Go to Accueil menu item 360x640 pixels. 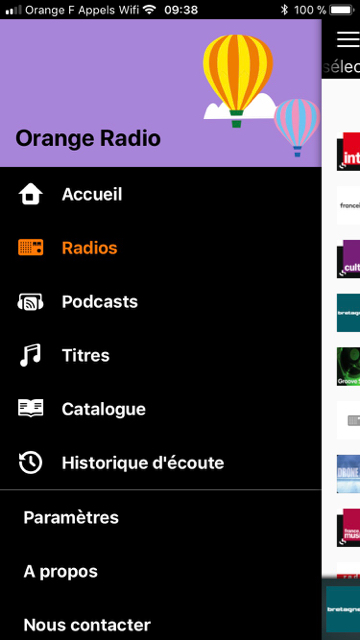coord(92,194)
